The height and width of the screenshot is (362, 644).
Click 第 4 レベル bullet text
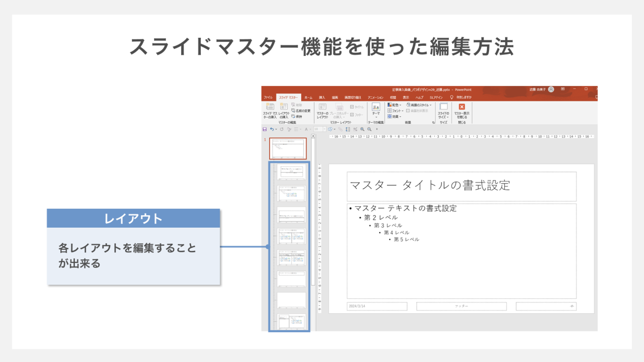pyautogui.click(x=396, y=233)
